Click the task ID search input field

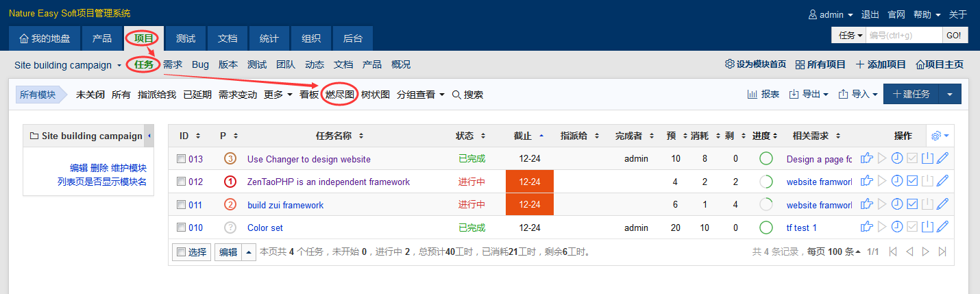[x=904, y=35]
